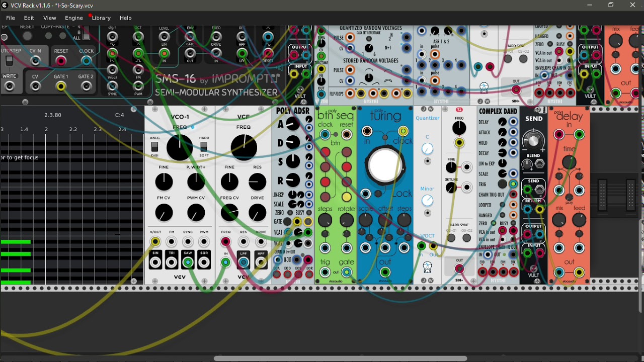This screenshot has height=362, width=644.
Task: Click the VCO-1 TRI output jack
Action: point(172,262)
